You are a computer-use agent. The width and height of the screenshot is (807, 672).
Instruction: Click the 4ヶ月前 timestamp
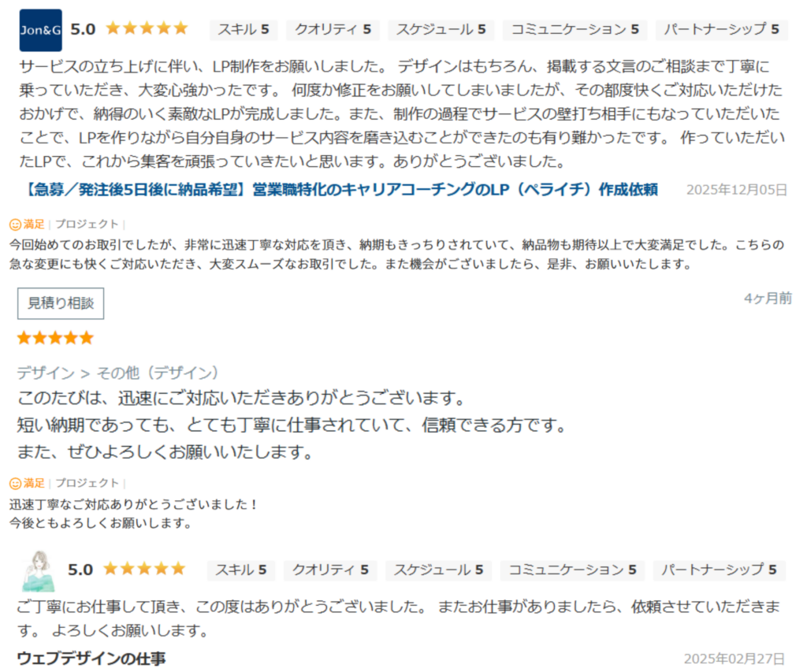768,298
